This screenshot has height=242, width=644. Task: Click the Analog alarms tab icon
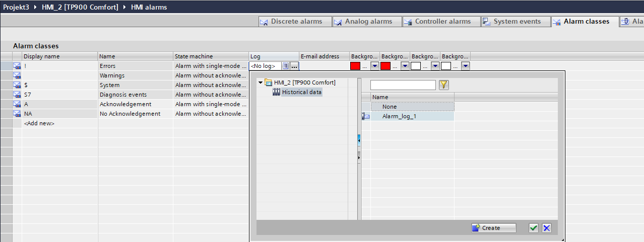point(339,22)
